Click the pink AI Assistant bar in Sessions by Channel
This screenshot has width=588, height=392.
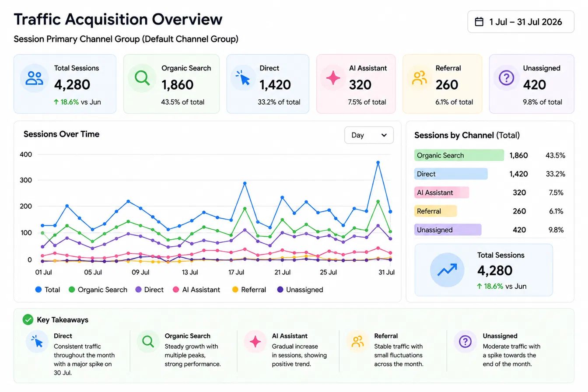(441, 192)
